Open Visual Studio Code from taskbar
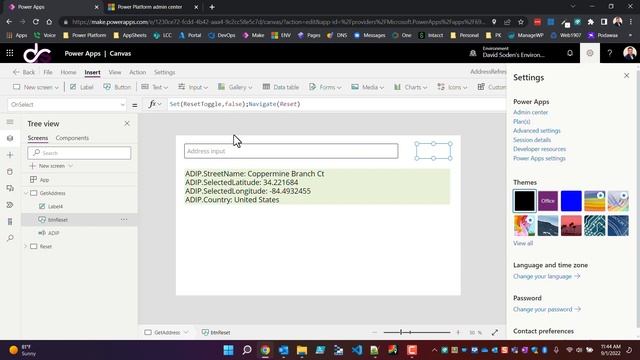 click(x=357, y=350)
